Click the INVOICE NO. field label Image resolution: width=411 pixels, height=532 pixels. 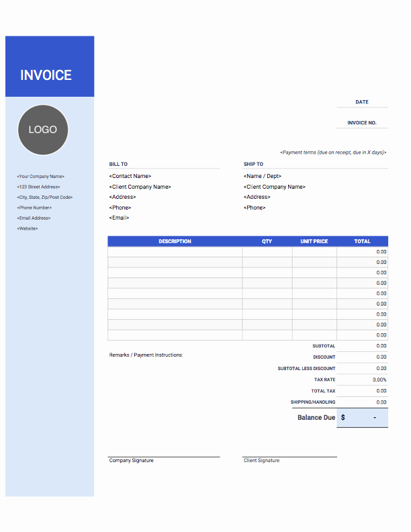click(362, 123)
